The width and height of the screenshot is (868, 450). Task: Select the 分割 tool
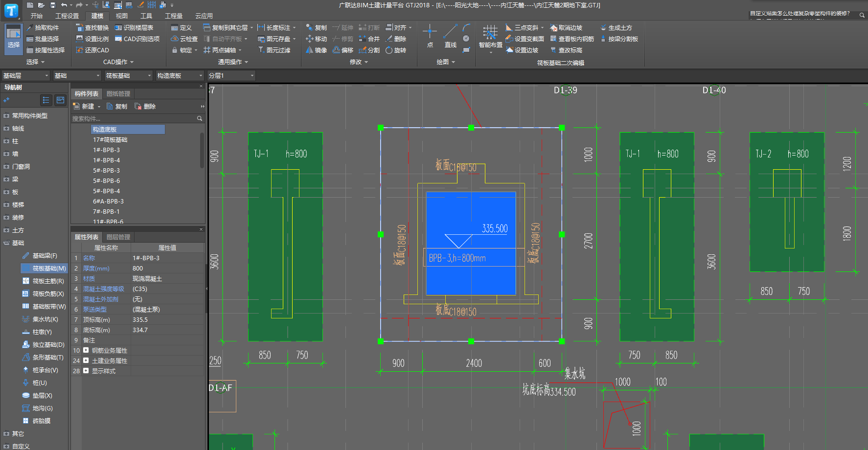pyautogui.click(x=369, y=50)
